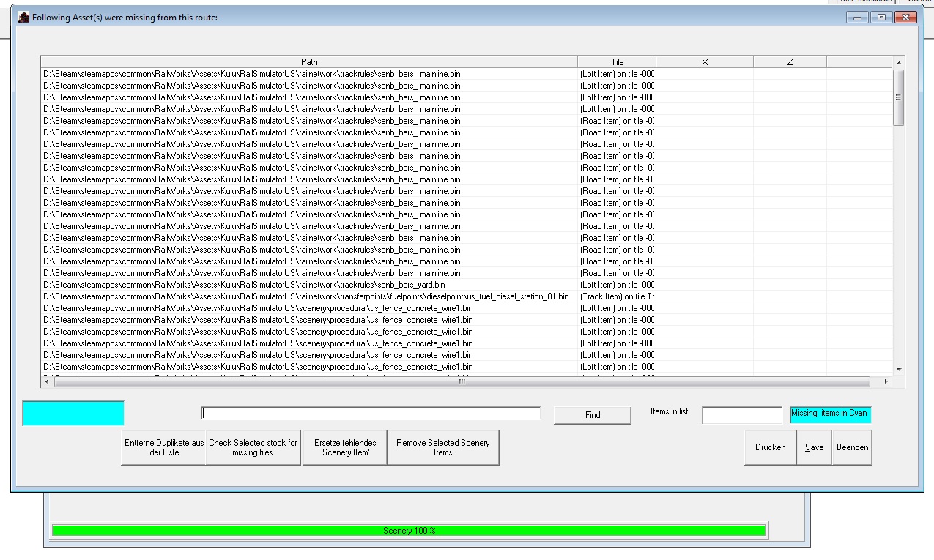Click the large cyan box at lower left

coord(73,413)
